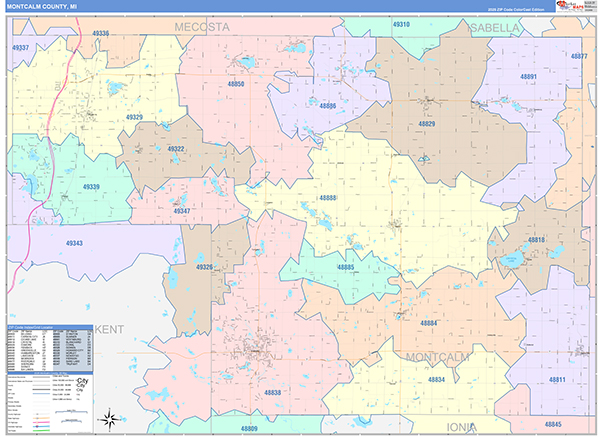Click the ZIP Code index table header
This screenshot has height=437, width=600.
(50, 328)
